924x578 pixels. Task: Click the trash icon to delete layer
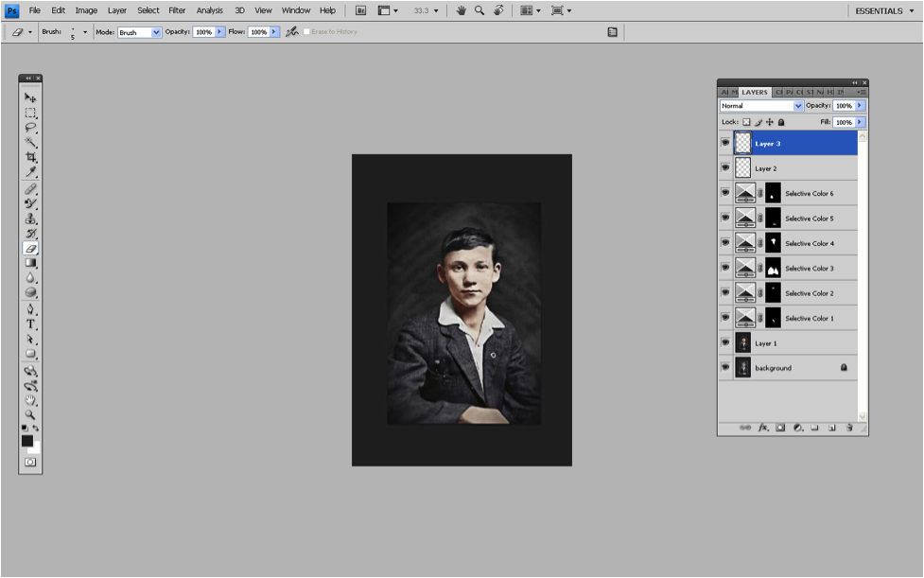tap(848, 428)
